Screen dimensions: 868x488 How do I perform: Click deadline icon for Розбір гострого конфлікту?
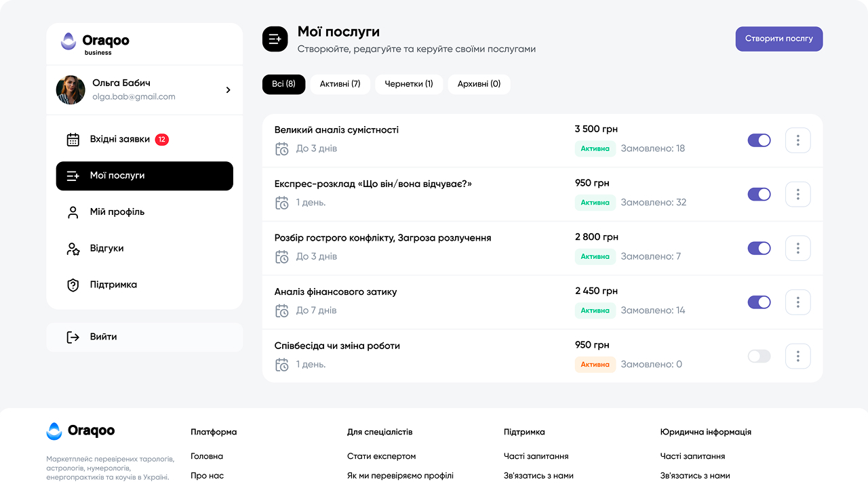click(x=282, y=257)
